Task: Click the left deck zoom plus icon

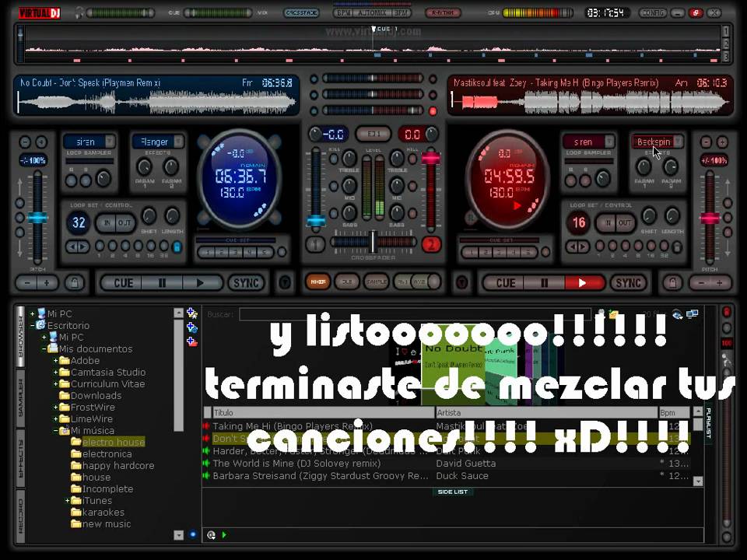Action: [x=41, y=142]
